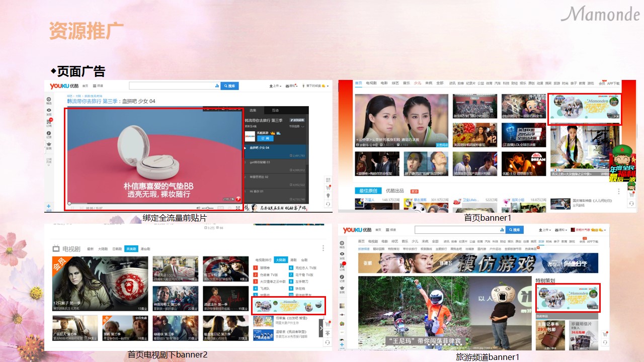Viewport: 644px width, 362px height.
Task: Click the search bar chart icon in the video page search box
Action: [x=217, y=86]
